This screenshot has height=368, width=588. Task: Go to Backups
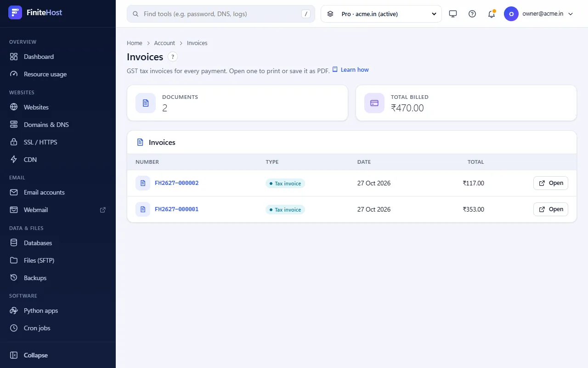(x=58, y=278)
